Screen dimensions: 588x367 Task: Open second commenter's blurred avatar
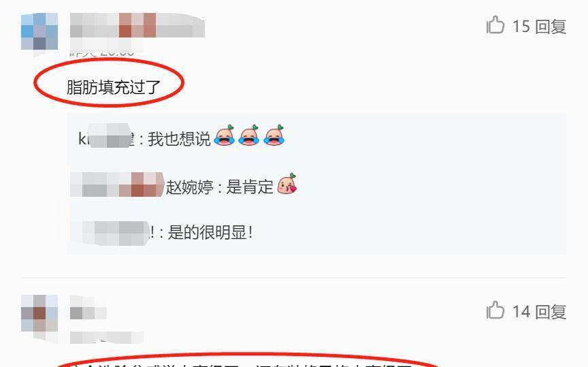(39, 313)
